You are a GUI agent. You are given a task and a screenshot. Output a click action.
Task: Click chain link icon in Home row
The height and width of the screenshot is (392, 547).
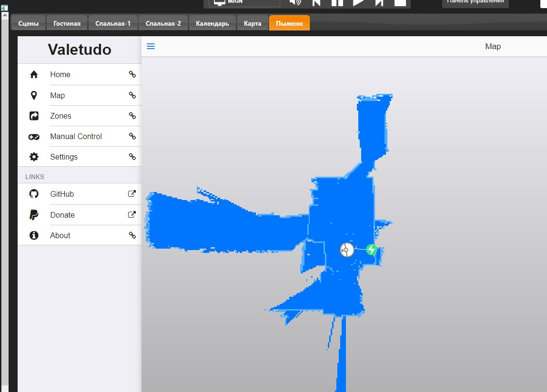(x=132, y=74)
